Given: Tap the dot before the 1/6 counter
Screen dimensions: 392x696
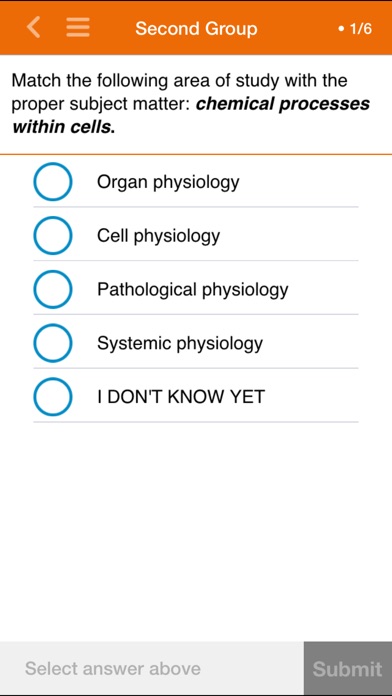Looking at the screenshot, I should tap(341, 29).
